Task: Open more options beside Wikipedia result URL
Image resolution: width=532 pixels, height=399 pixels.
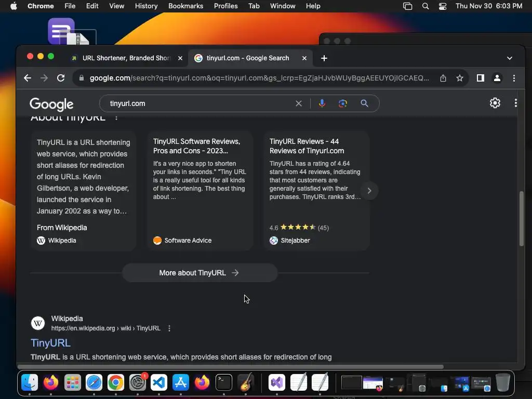Action: pos(169,328)
